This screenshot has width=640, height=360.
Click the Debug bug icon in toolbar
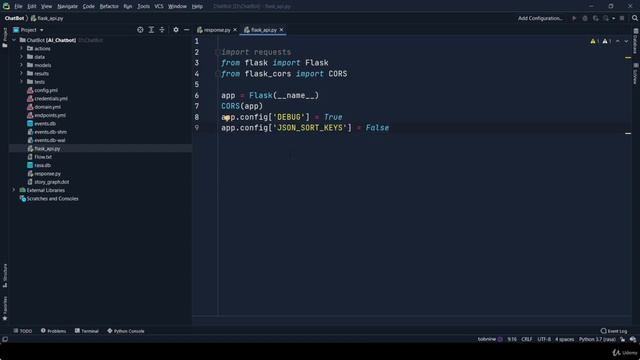(584, 18)
